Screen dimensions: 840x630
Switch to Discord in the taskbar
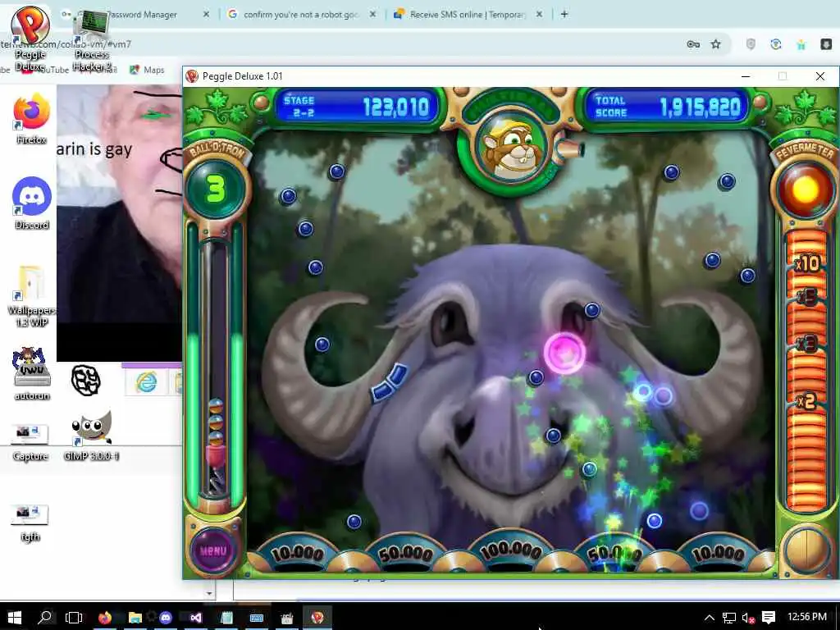(x=166, y=618)
